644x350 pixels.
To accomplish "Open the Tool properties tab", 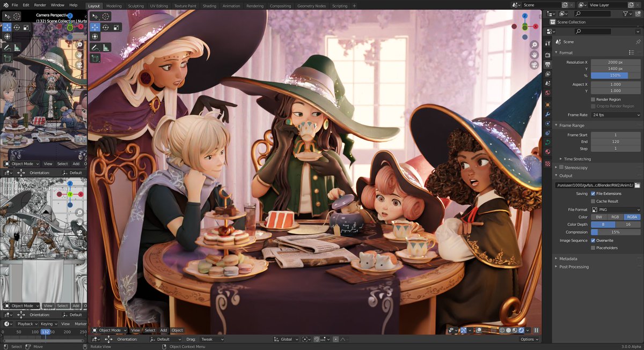I will [547, 43].
